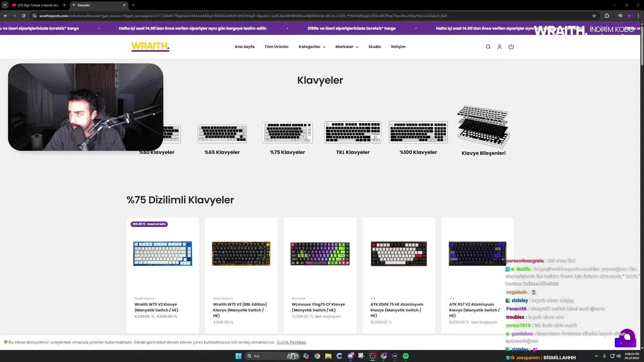Open the chat support bubble
This screenshot has width=644, height=362.
[x=627, y=337]
